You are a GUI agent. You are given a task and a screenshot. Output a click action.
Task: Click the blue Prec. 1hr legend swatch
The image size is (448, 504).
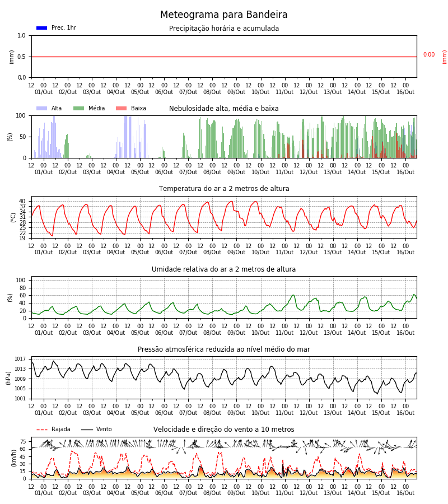42,28
